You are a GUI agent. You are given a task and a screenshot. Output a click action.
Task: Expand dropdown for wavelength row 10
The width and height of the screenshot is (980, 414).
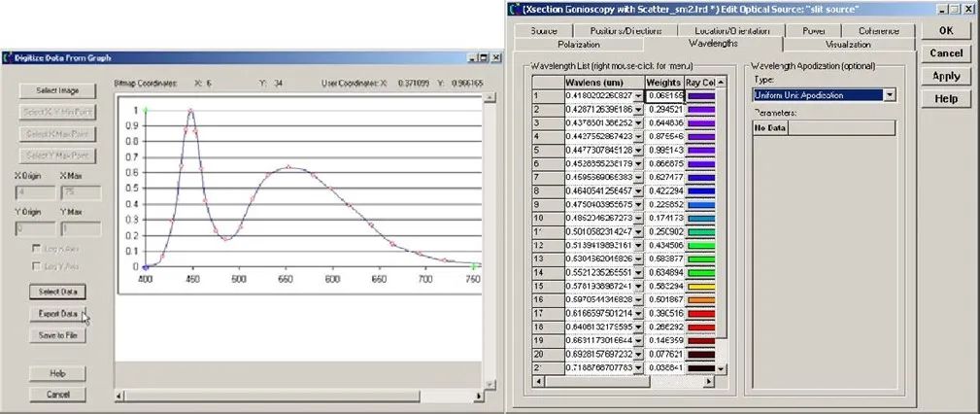[638, 219]
